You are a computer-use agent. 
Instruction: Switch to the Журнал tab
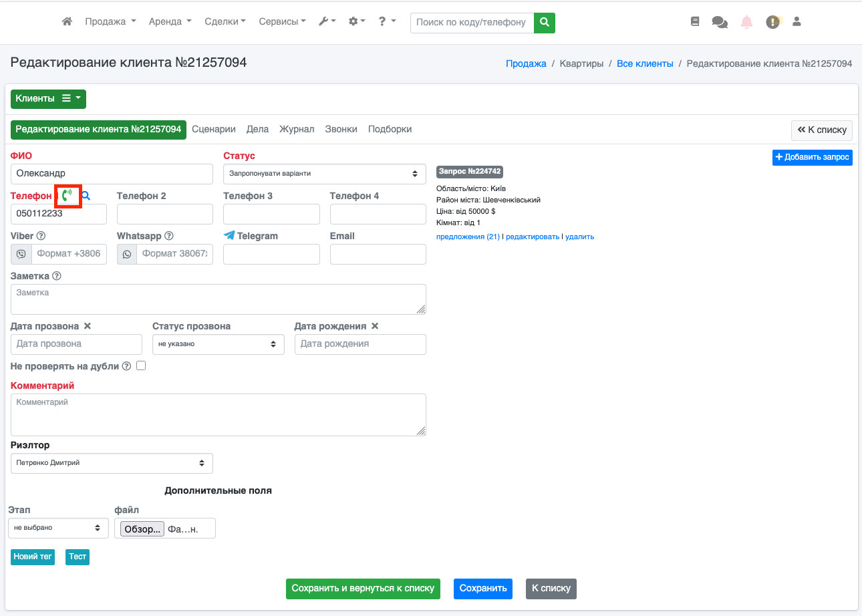click(297, 129)
